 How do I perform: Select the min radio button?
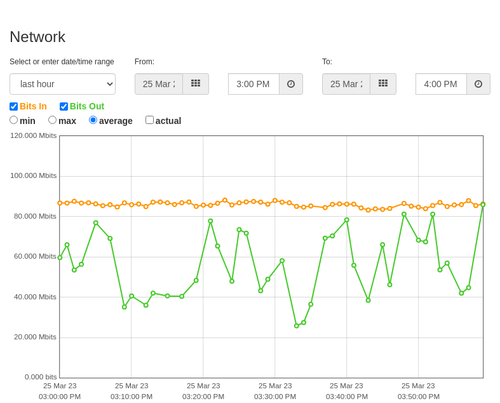pos(13,120)
